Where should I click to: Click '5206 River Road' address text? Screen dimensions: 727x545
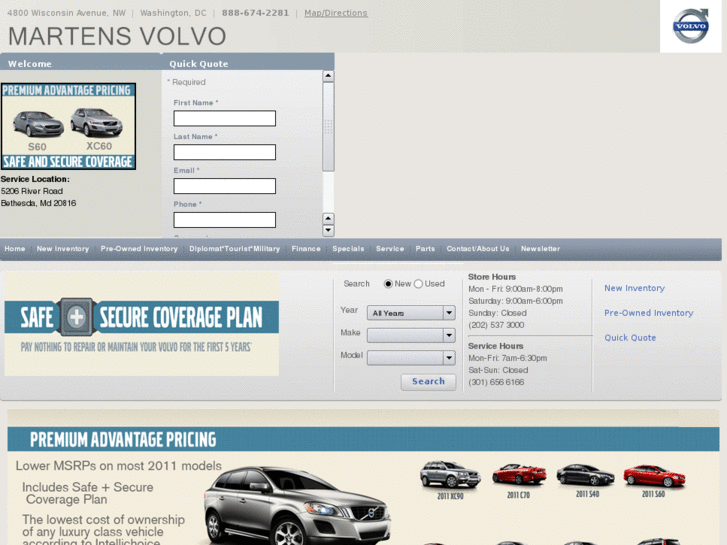(x=32, y=191)
